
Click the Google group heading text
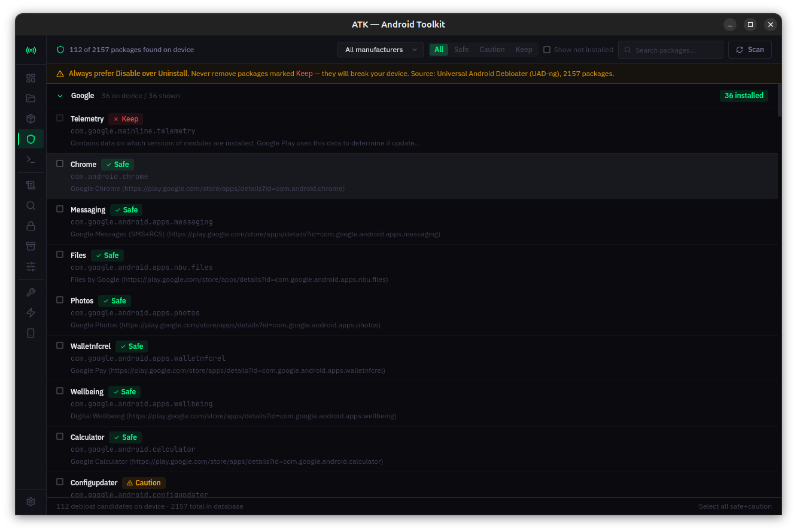83,96
